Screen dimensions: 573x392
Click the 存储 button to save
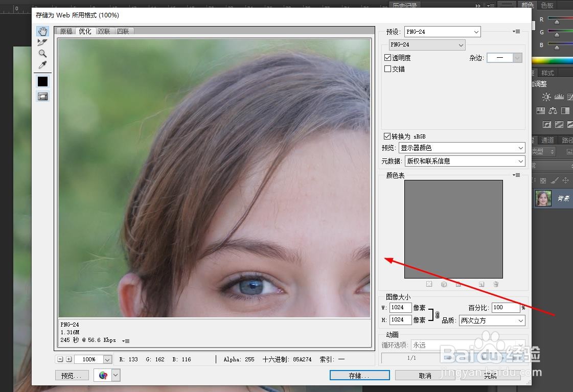click(359, 375)
